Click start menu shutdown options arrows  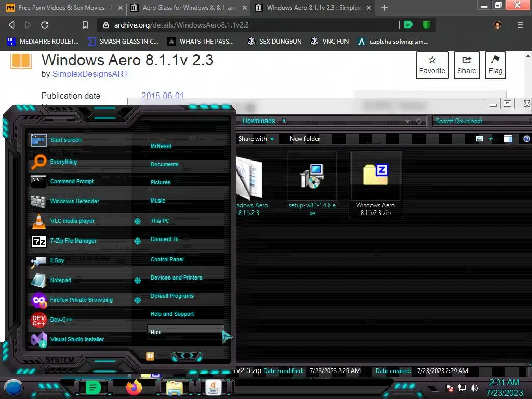point(187,356)
